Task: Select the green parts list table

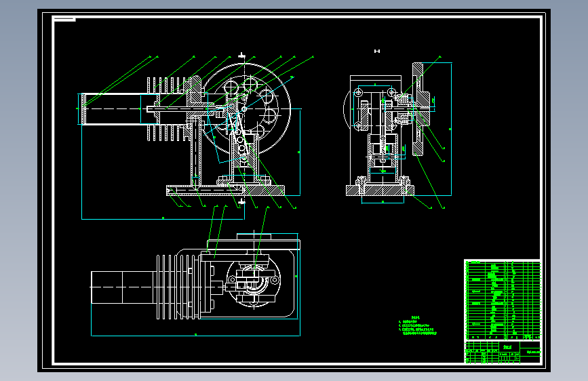Action: [x=503, y=300]
